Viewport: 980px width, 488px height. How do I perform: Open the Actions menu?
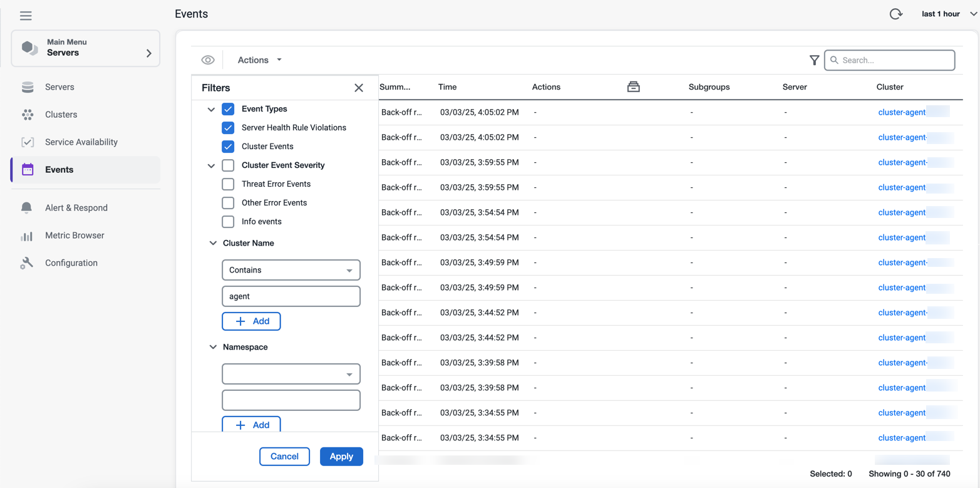click(259, 60)
